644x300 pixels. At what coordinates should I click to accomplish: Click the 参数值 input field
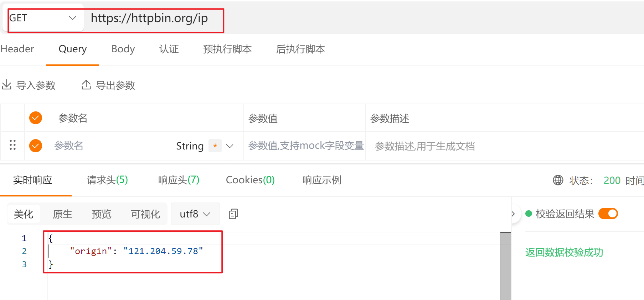pos(305,146)
